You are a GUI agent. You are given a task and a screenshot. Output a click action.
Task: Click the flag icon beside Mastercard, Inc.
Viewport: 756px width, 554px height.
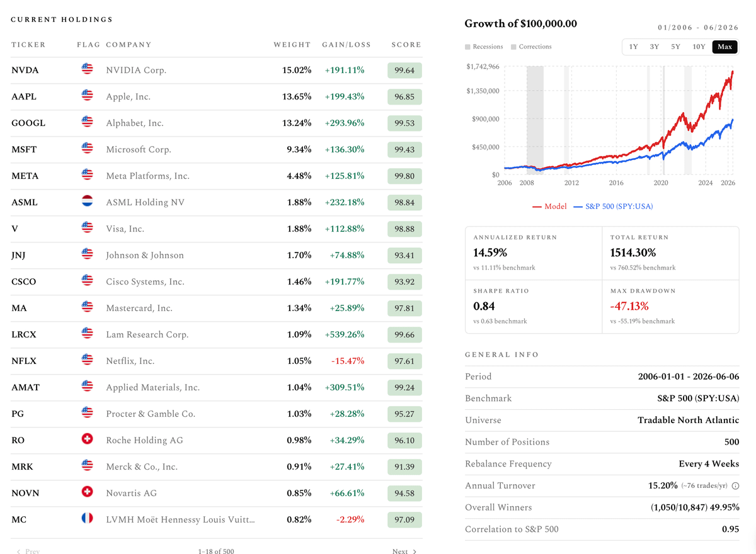(x=88, y=307)
